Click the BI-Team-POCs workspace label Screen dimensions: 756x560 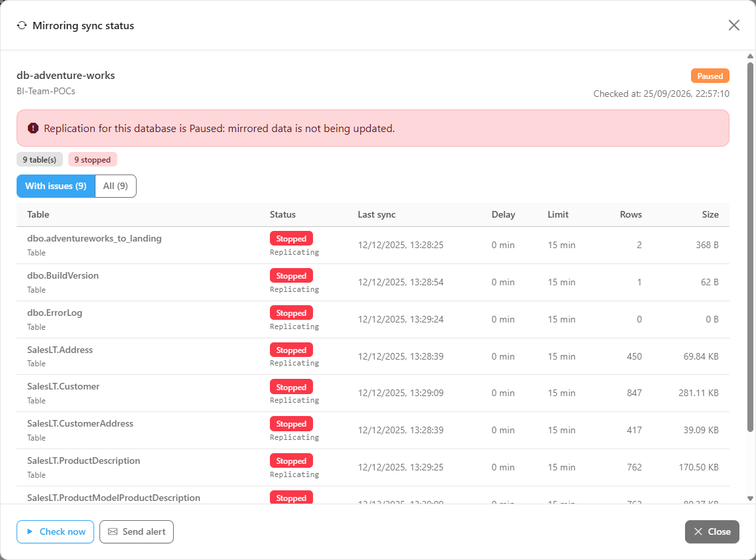click(46, 91)
